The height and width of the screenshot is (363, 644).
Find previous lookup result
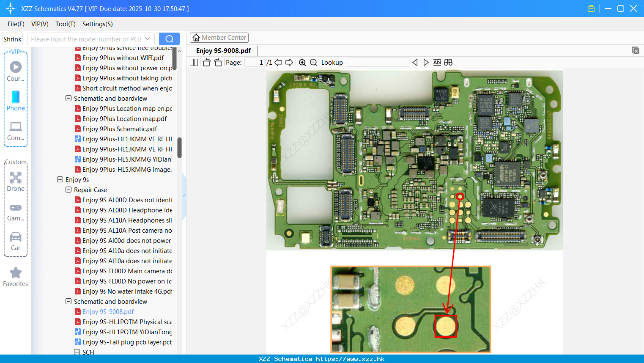[x=415, y=62]
